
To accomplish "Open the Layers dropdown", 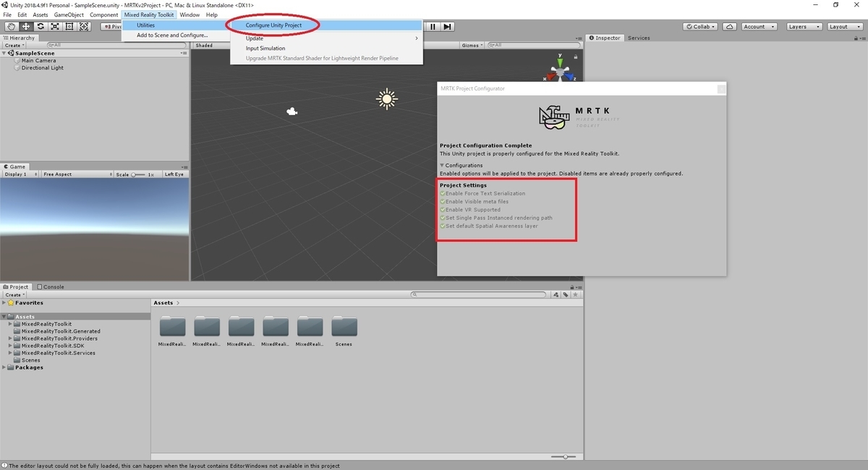I will point(803,27).
